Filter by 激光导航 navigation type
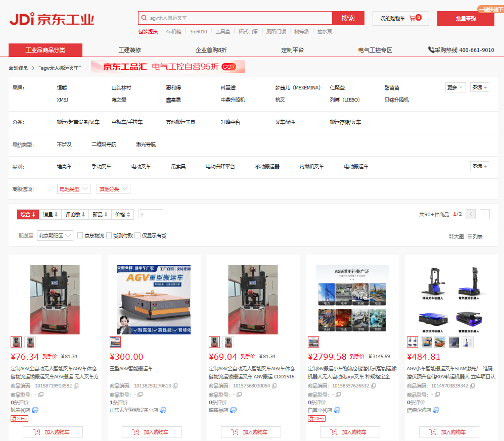Image resolution: width=504 pixels, height=441 pixels. (146, 144)
